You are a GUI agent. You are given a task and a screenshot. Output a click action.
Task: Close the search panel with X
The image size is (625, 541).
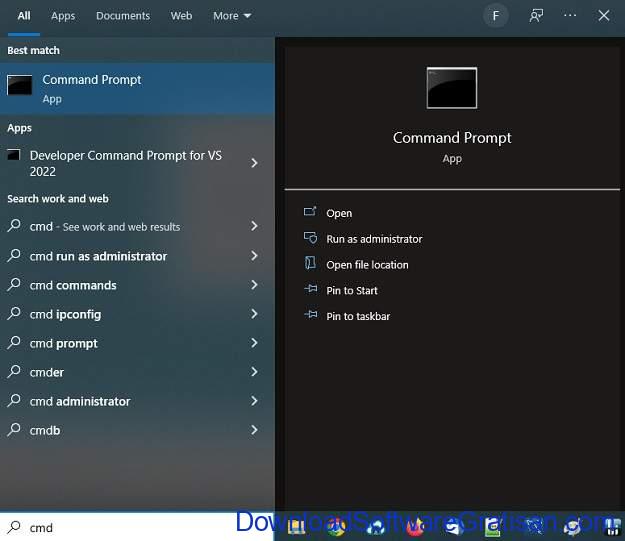[x=603, y=16]
